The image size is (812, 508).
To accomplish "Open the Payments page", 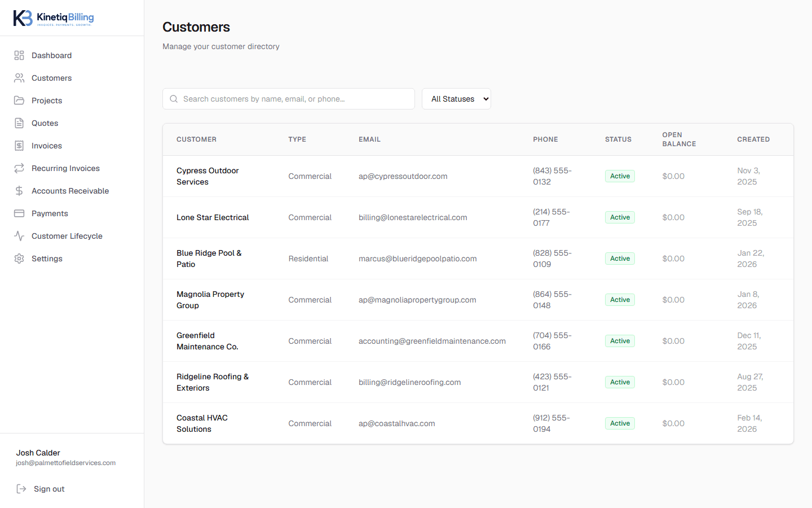I will (x=72, y=213).
